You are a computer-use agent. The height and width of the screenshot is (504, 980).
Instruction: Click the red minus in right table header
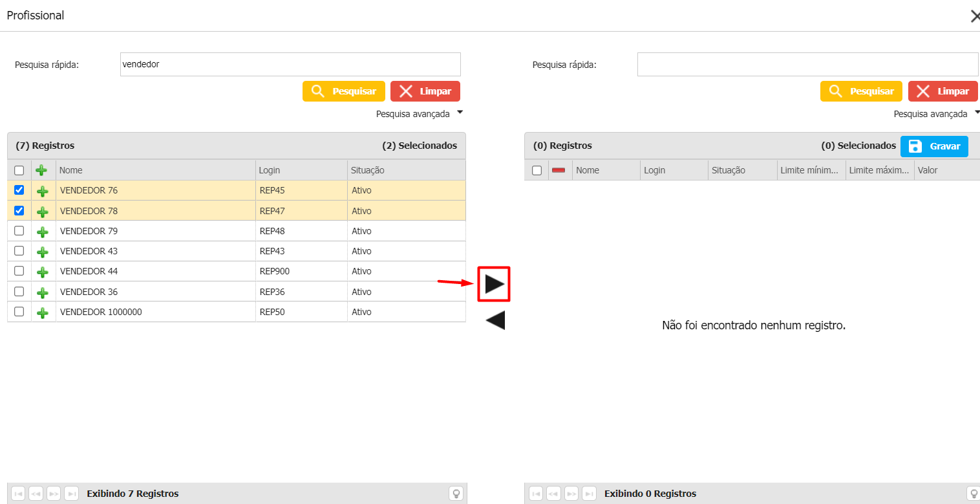tap(559, 170)
